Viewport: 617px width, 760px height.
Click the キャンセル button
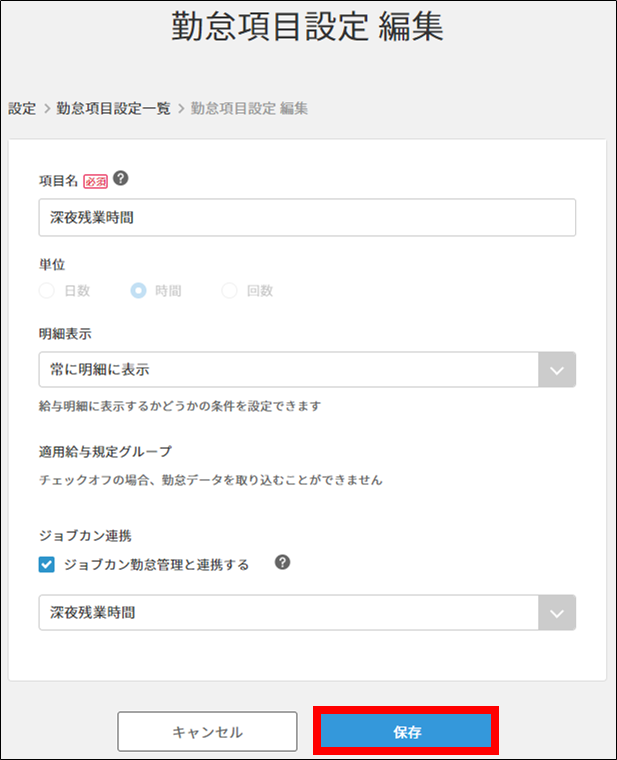207,732
